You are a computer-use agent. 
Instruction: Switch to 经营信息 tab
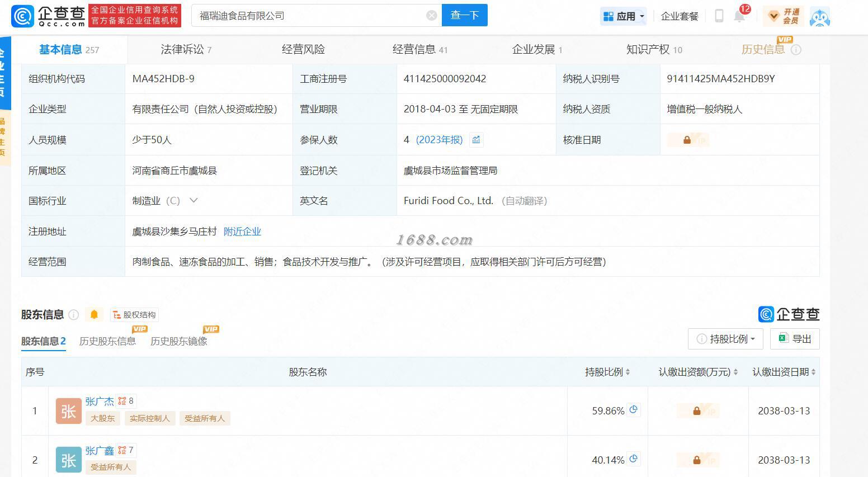[420, 50]
